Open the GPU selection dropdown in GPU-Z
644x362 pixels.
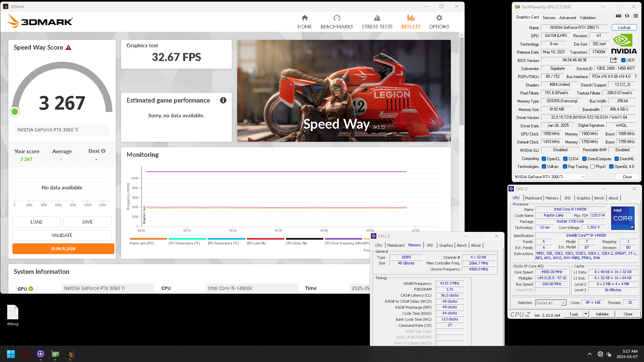coord(550,177)
